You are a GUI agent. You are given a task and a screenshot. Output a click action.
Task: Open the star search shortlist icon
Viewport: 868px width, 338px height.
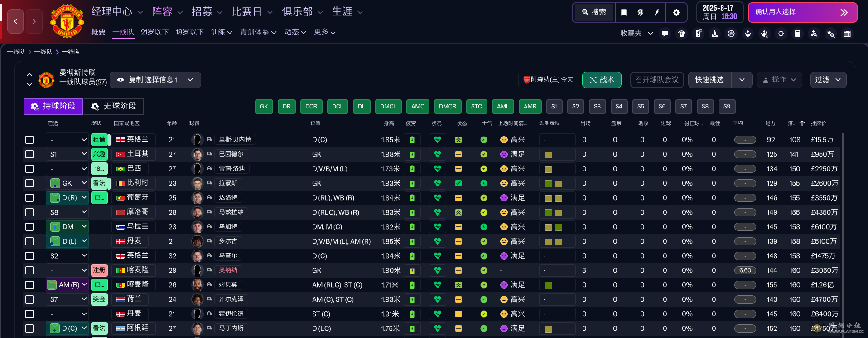tap(830, 34)
